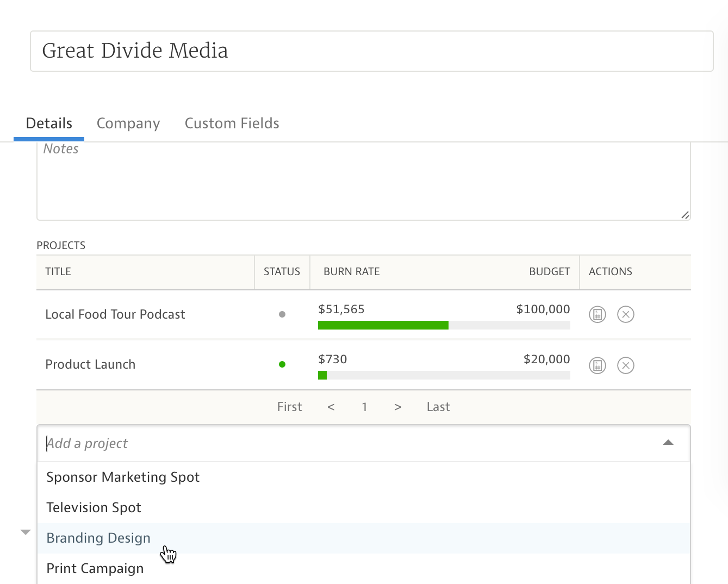
Task: Switch to the Company tab
Action: tap(128, 123)
